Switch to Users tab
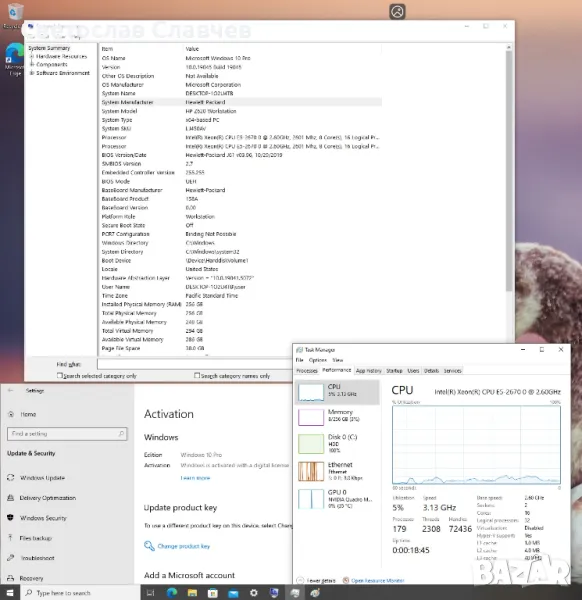Viewport: 582px width, 600px height. (413, 370)
